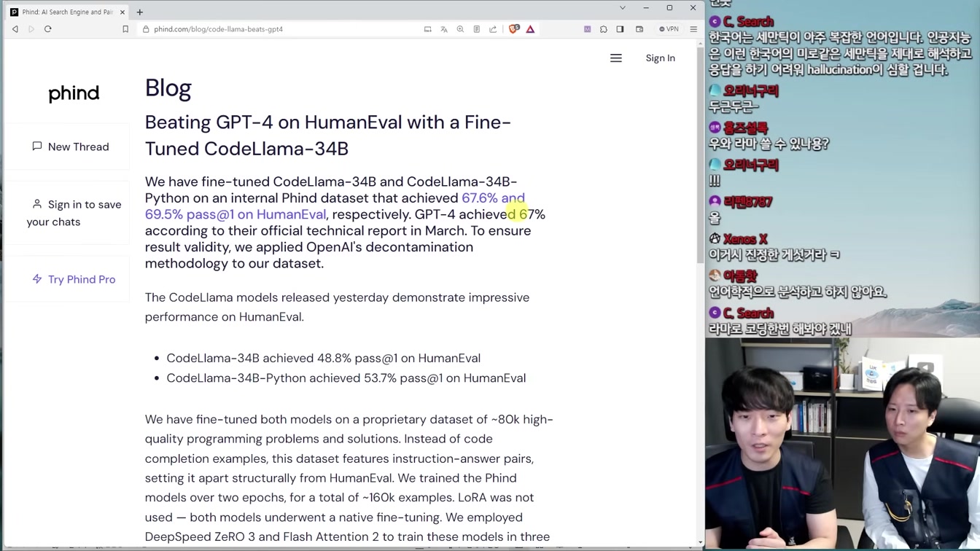
Task: Open reader mode icon
Action: tap(476, 29)
